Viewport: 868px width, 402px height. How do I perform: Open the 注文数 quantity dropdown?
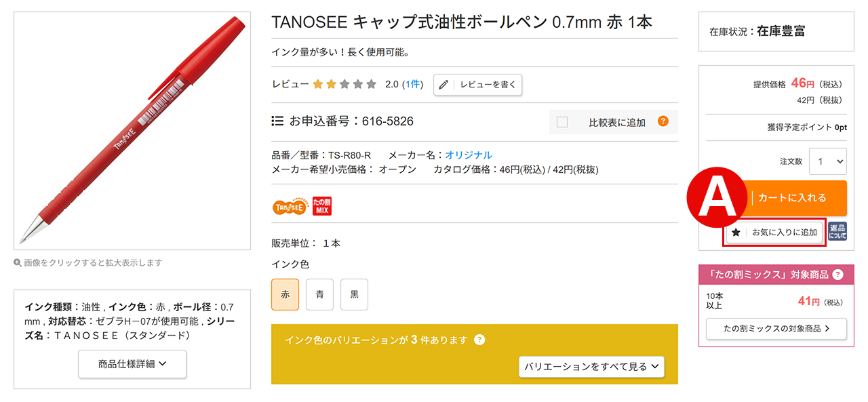[827, 161]
